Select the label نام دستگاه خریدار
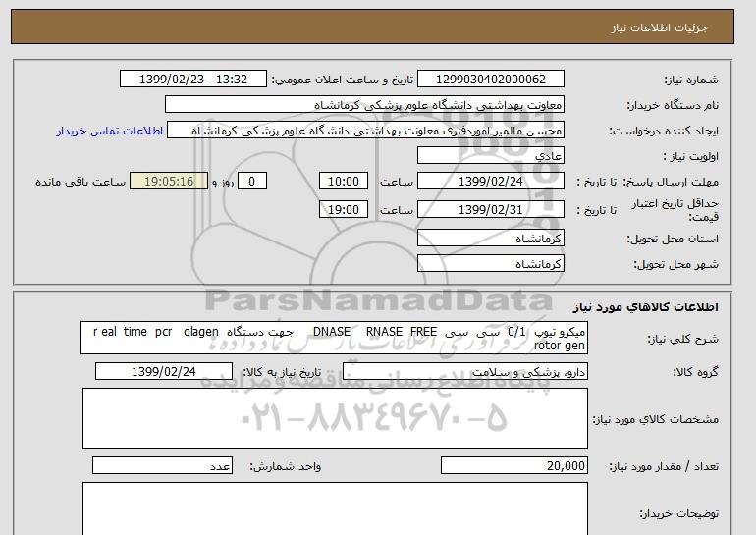 tap(673, 105)
